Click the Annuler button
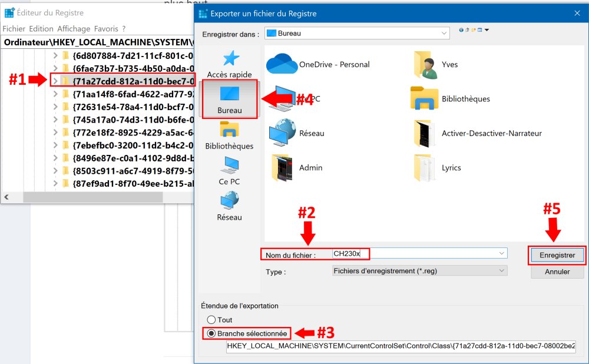This screenshot has width=589, height=364. click(x=557, y=272)
